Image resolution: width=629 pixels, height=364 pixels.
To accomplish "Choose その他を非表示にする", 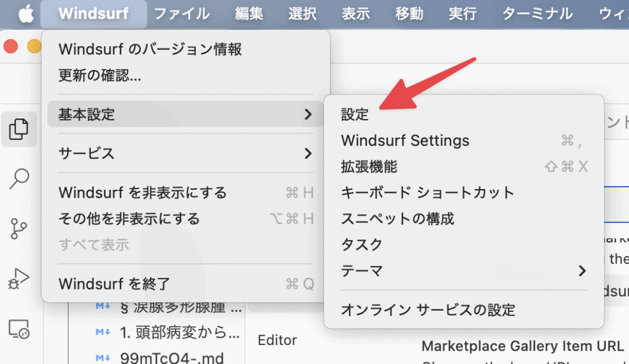I will pos(186,219).
